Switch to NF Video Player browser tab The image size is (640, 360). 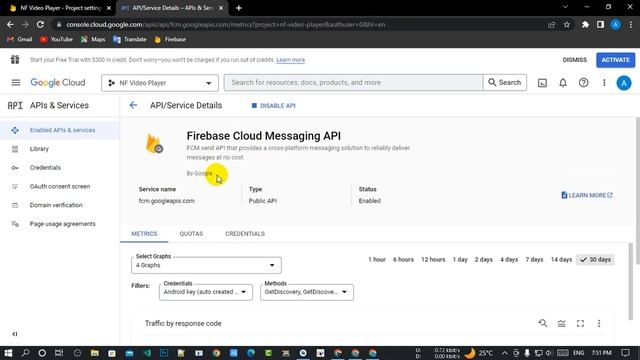point(60,8)
